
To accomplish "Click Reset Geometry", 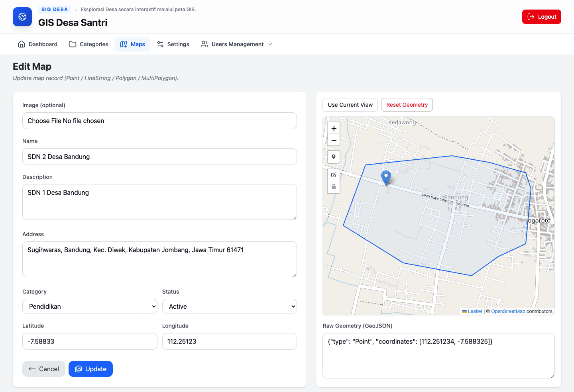I will point(407,105).
